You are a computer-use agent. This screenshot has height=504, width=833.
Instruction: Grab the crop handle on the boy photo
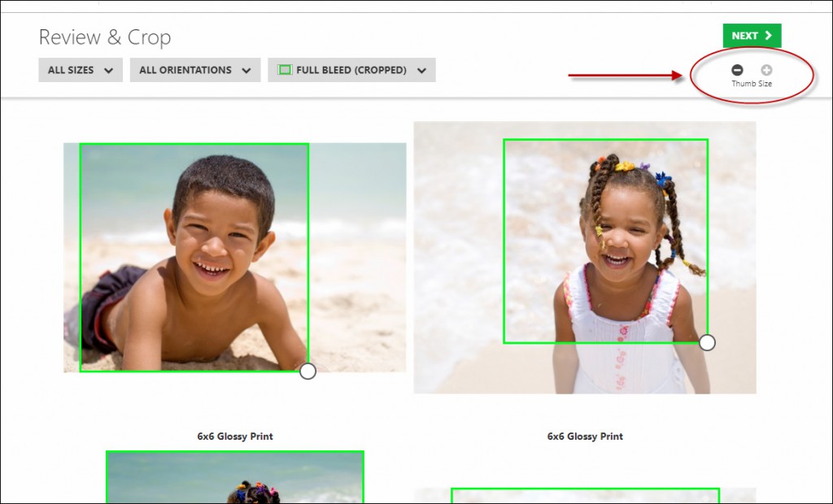tap(307, 371)
